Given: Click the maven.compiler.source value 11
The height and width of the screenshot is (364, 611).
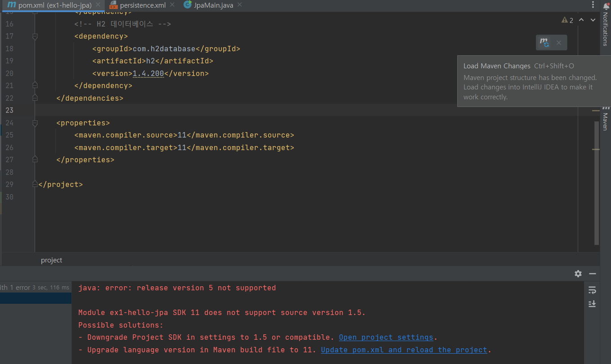Looking at the screenshot, I should [x=182, y=135].
